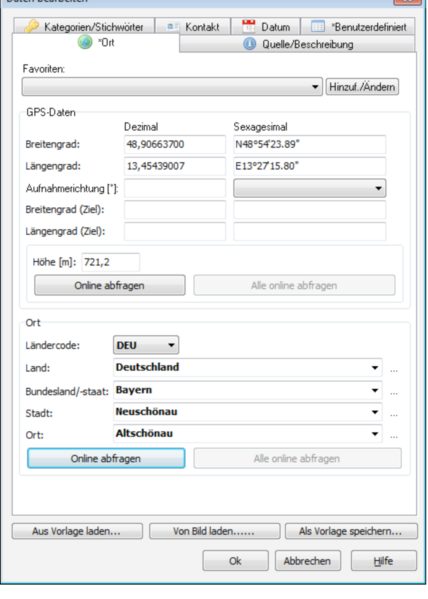Click the ellipsis button next to Ort Altschönau

[x=394, y=437]
